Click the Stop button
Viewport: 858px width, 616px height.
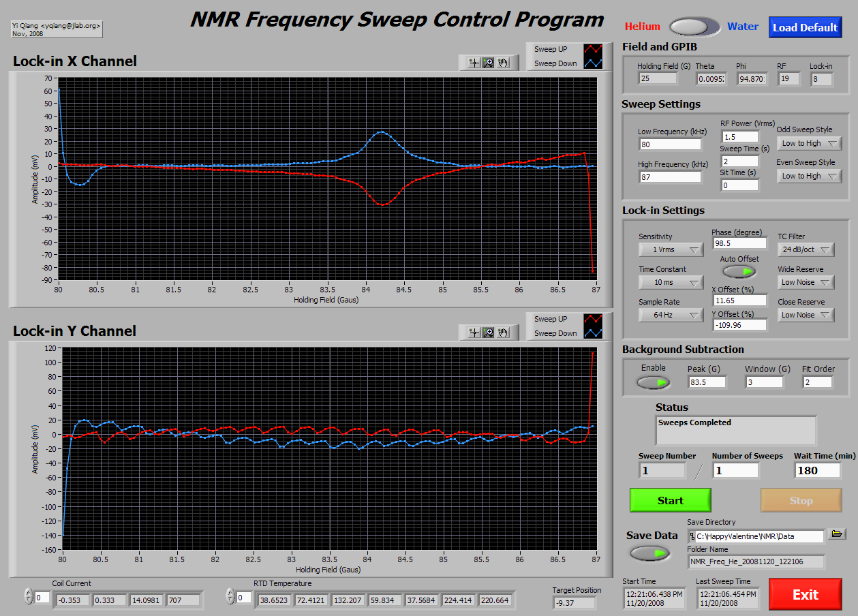(801, 500)
